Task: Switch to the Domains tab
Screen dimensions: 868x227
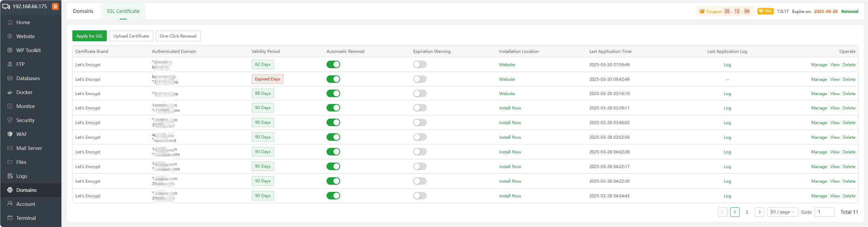Action: point(83,11)
